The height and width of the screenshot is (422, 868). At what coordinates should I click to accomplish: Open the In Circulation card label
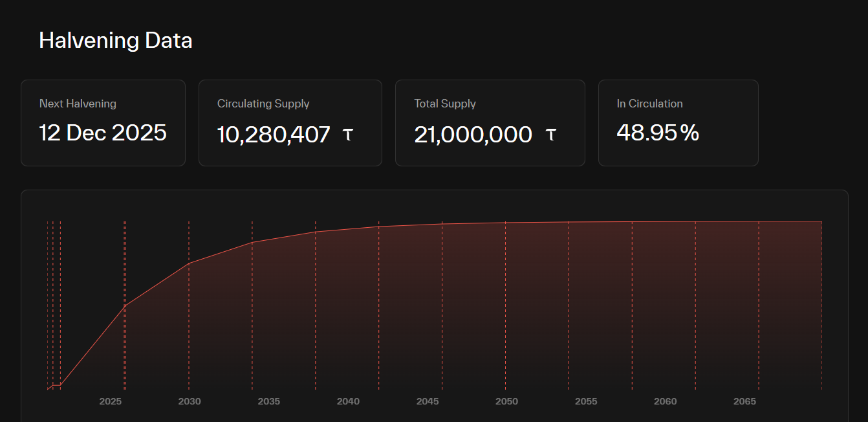tap(649, 104)
